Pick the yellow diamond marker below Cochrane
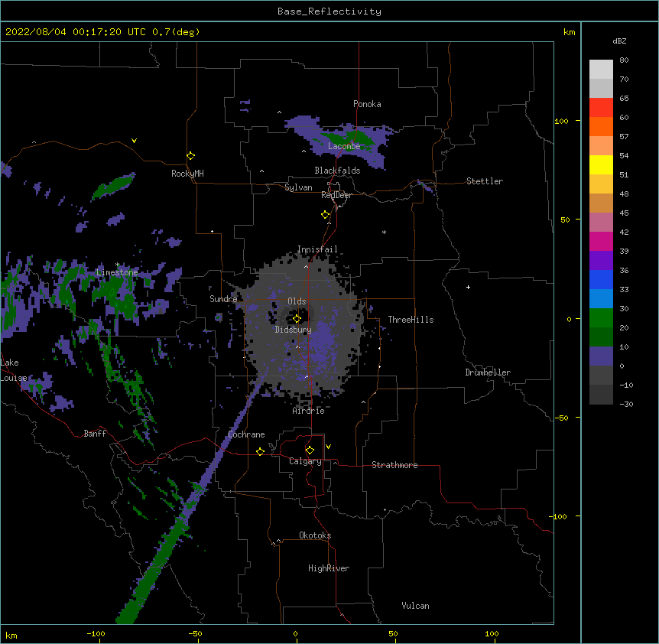 tap(260, 452)
